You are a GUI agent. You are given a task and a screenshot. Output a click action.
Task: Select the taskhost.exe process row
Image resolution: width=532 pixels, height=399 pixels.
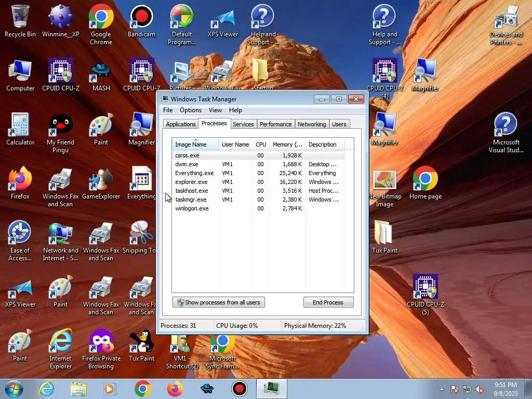pyautogui.click(x=258, y=191)
